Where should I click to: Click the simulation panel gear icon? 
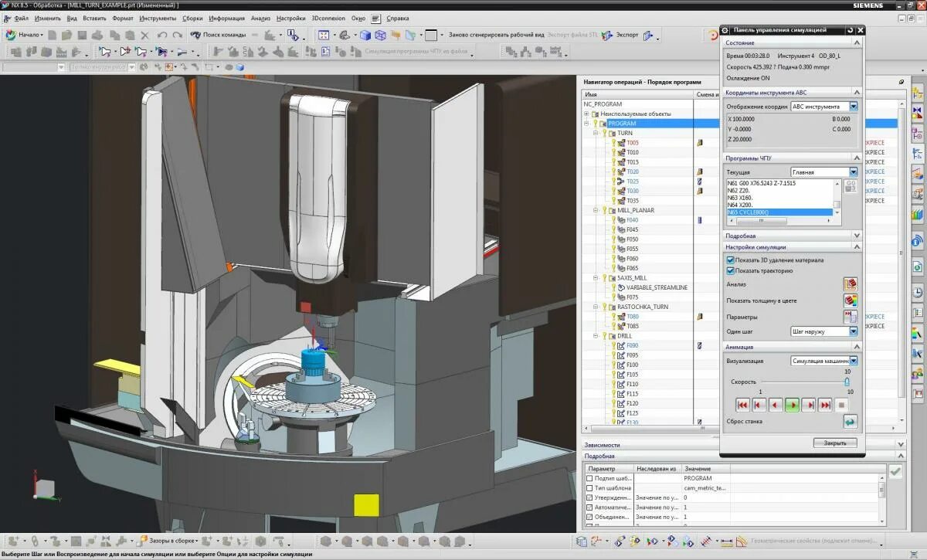tap(725, 30)
